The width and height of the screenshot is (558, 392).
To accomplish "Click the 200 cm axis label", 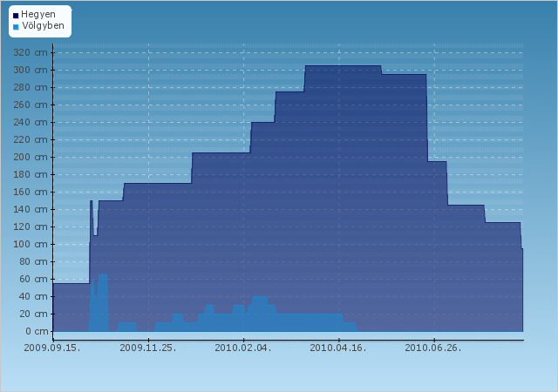I will (x=31, y=157).
